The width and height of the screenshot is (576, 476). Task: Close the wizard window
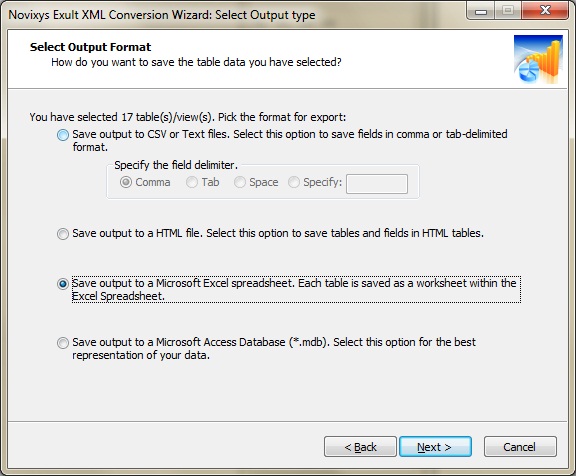[x=545, y=10]
